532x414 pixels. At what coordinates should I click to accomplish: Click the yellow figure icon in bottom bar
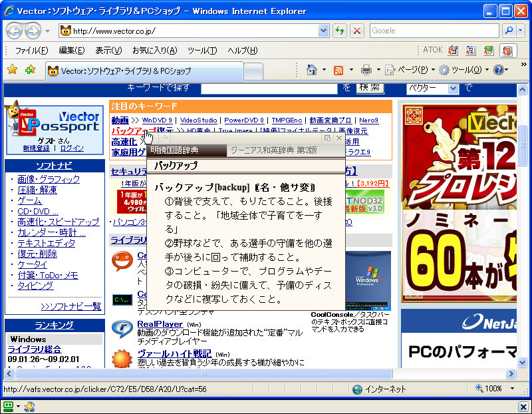tap(29, 407)
